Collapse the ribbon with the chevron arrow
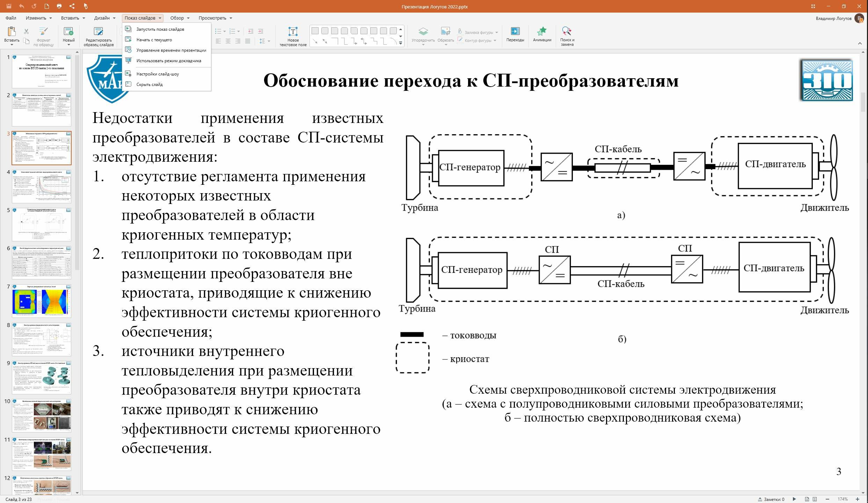Viewport: 868px width, 503px height. 860,43
